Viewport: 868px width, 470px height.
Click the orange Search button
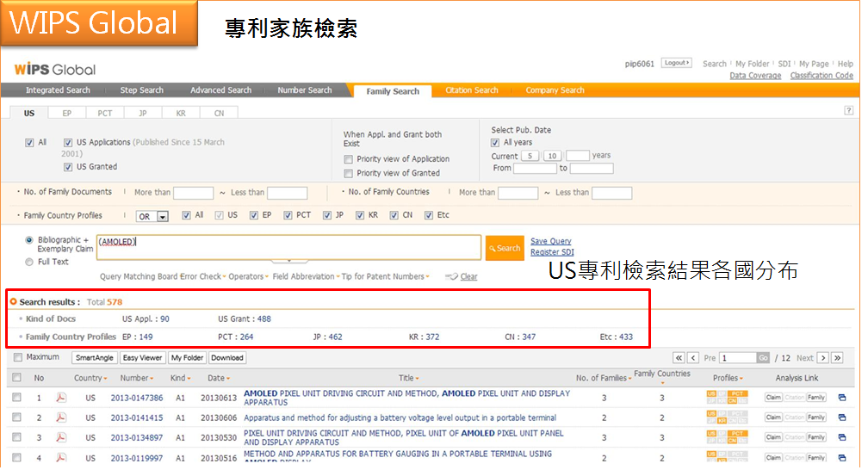pos(505,249)
